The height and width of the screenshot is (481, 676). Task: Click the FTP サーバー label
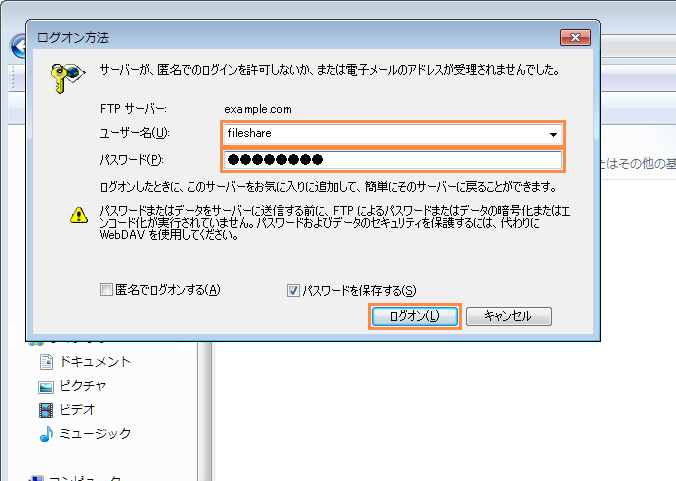(133, 109)
